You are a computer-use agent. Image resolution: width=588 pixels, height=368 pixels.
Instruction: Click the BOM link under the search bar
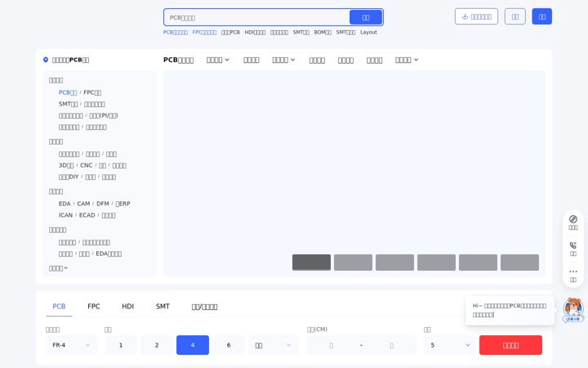323,32
